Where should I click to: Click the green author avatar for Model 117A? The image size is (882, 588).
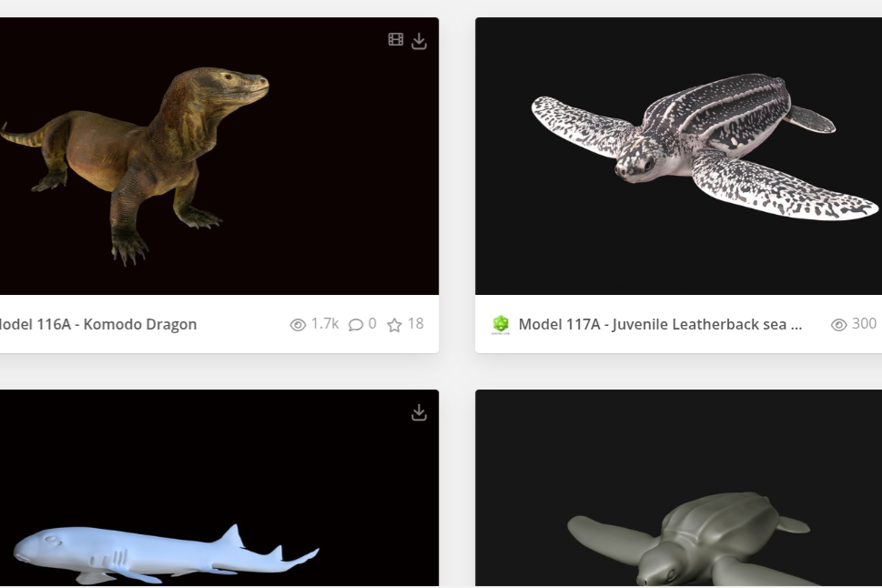click(501, 325)
